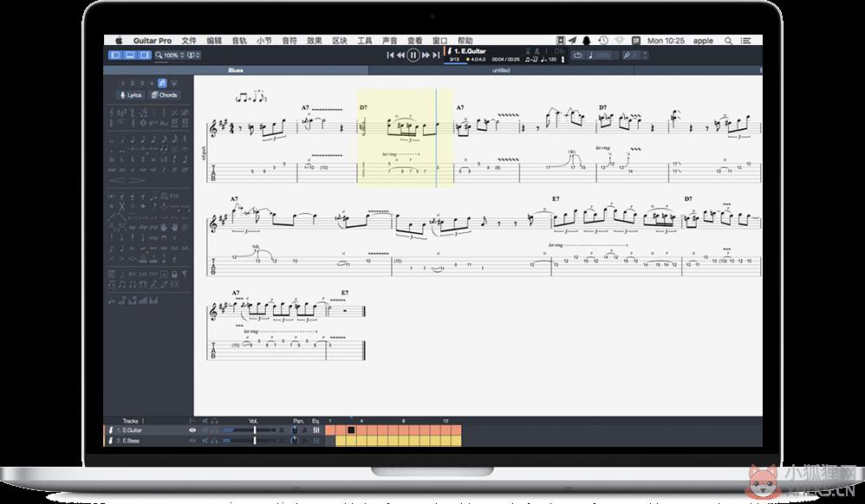865x504 pixels.
Task: Click the paper plane icon in menu bar
Action: [573, 40]
